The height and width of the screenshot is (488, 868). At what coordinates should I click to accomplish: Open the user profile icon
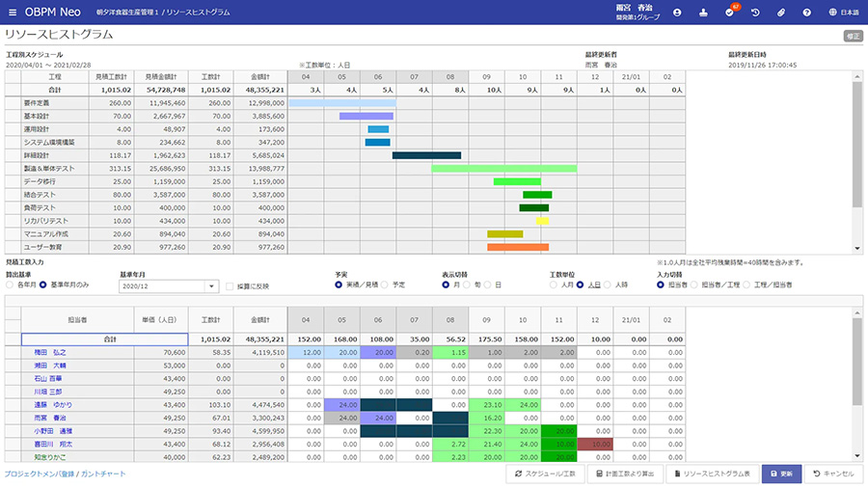click(677, 13)
